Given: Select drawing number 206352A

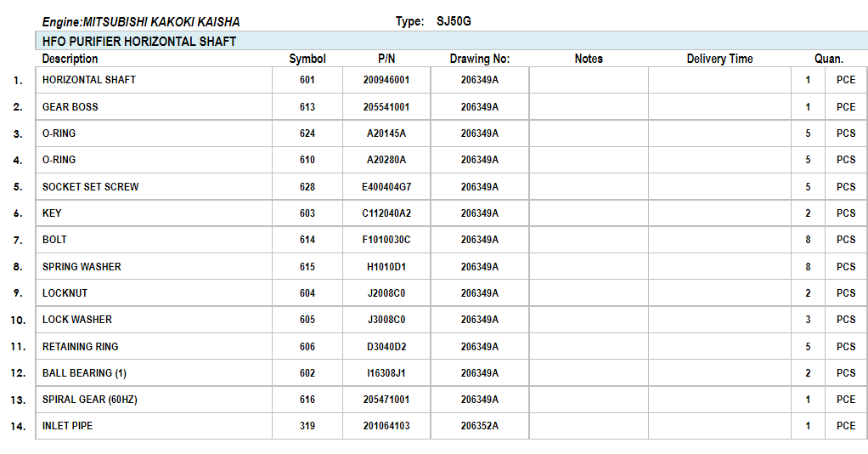Looking at the screenshot, I should tap(480, 426).
